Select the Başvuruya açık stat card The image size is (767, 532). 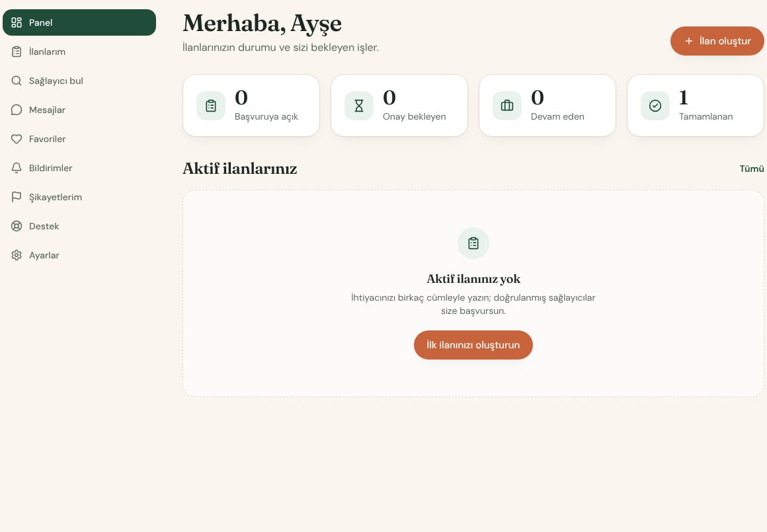click(251, 106)
